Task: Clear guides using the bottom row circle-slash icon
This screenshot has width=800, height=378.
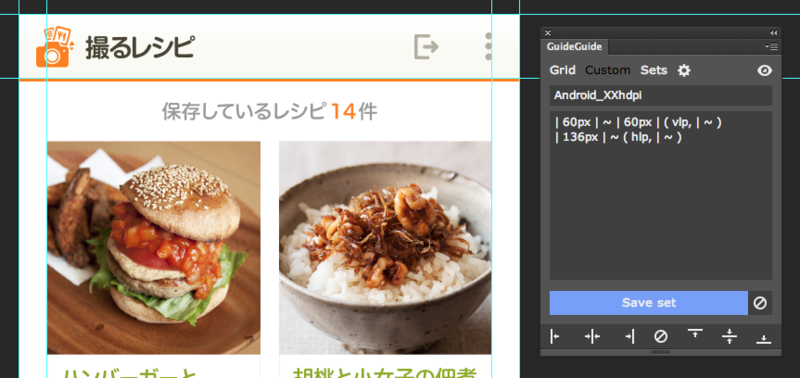Action: 661,337
